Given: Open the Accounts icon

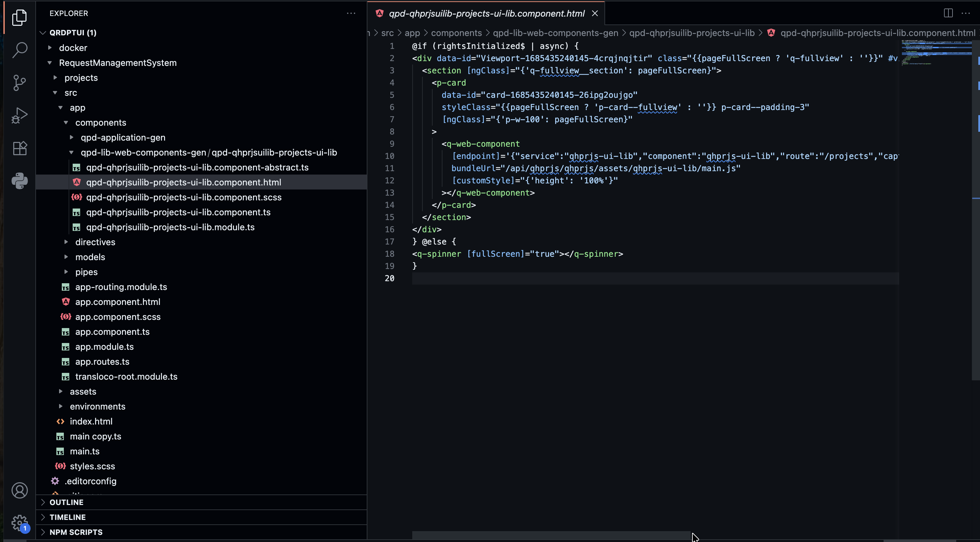Looking at the screenshot, I should [19, 490].
